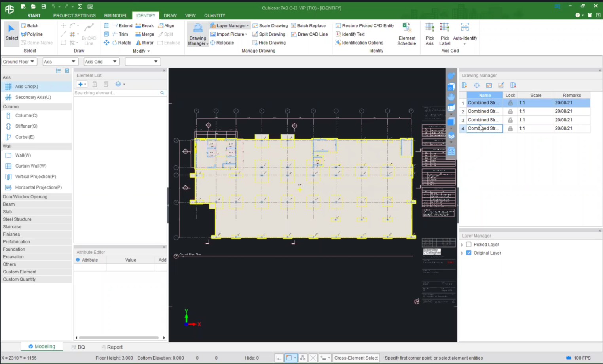Click the Rotate tool in Modify
The image size is (603, 364).
point(121,43)
